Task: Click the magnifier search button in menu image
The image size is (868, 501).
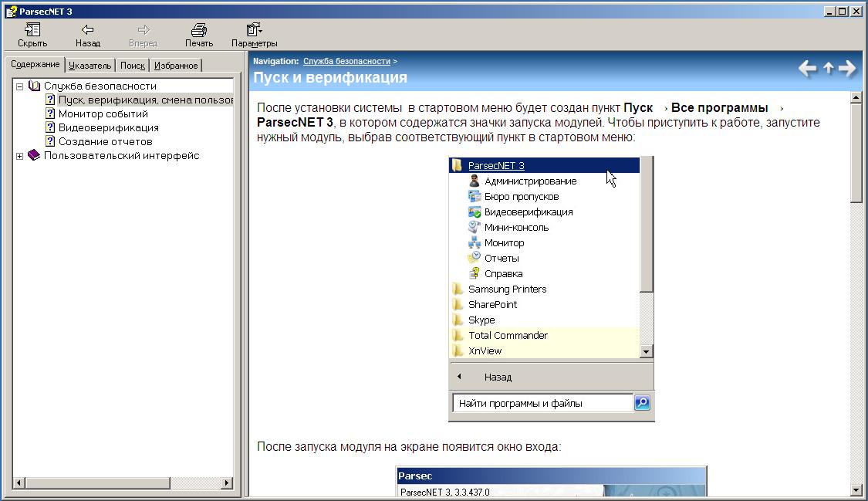Action: (642, 403)
